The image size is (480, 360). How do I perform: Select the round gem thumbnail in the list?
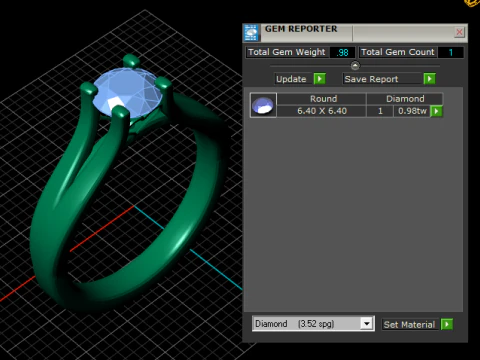pos(263,105)
